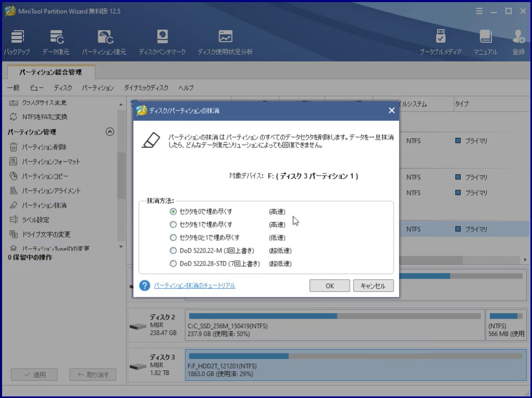This screenshot has width=532, height=398.
Task: Click the MiniTool logo in the title bar
Action: [10, 11]
